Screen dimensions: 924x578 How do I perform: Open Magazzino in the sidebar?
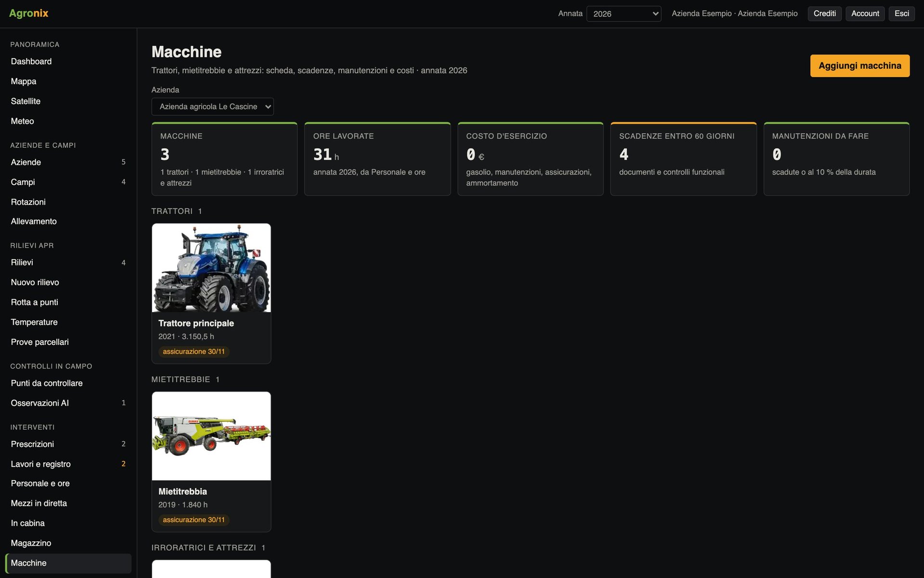pyautogui.click(x=68, y=543)
